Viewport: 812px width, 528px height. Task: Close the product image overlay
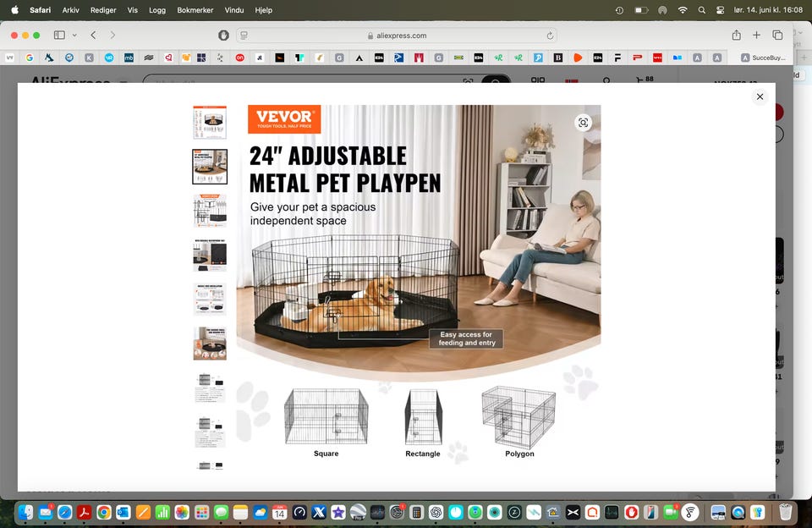click(760, 97)
